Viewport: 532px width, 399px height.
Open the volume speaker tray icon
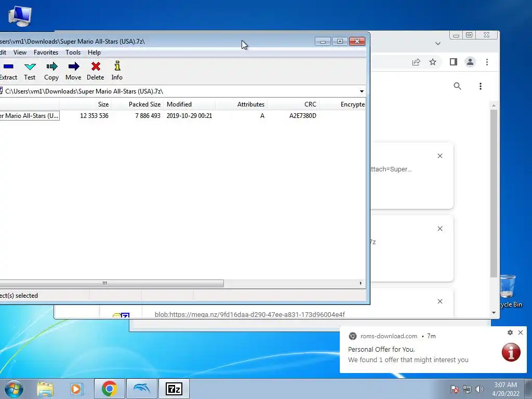pyautogui.click(x=480, y=389)
